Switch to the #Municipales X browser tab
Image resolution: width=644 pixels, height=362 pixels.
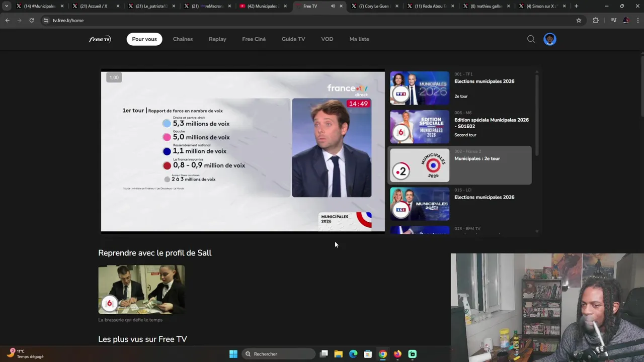click(x=40, y=6)
